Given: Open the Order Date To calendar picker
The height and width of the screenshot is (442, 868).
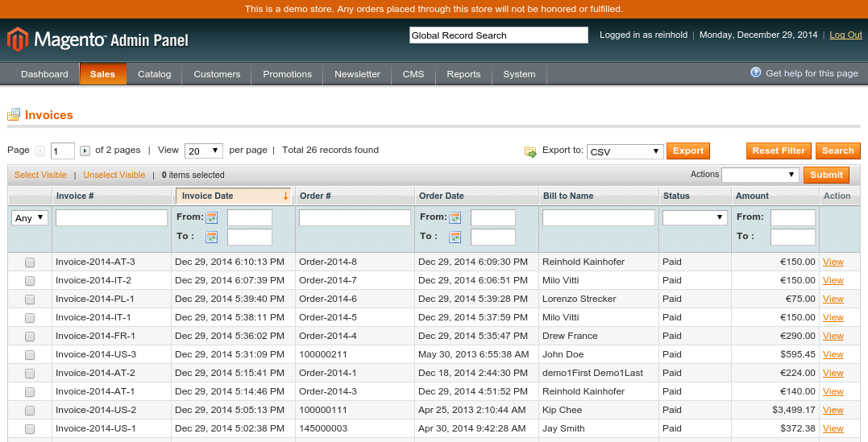Looking at the screenshot, I should click(455, 237).
